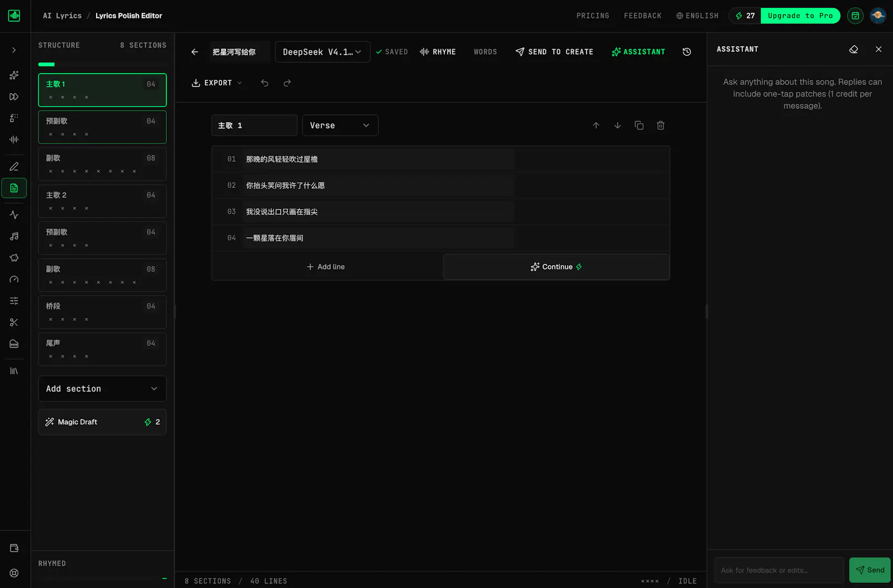The width and height of the screenshot is (893, 588).
Task: Toggle the Assistant panel button
Action: point(638,52)
